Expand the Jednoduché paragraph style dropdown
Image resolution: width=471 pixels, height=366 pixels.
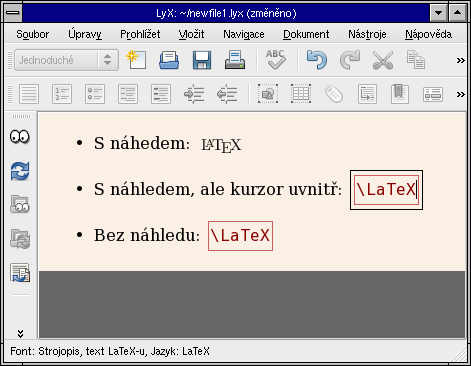[x=66, y=60]
